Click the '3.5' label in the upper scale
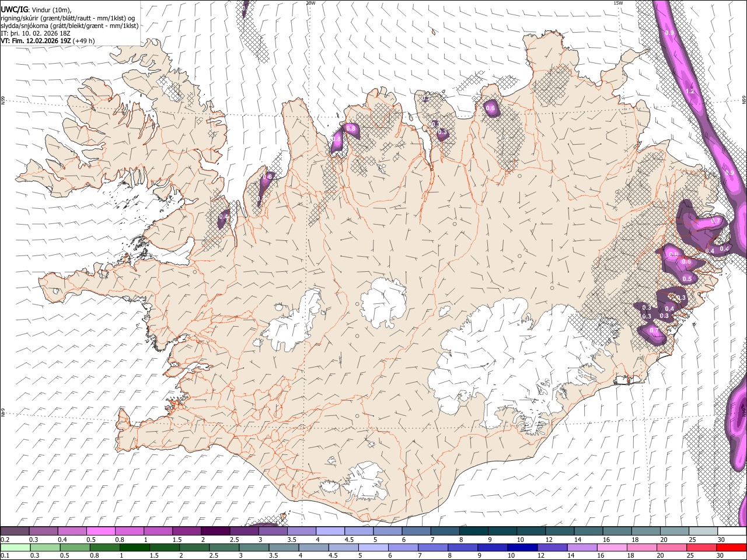Viewport: 747px width, 560px height. point(292,540)
